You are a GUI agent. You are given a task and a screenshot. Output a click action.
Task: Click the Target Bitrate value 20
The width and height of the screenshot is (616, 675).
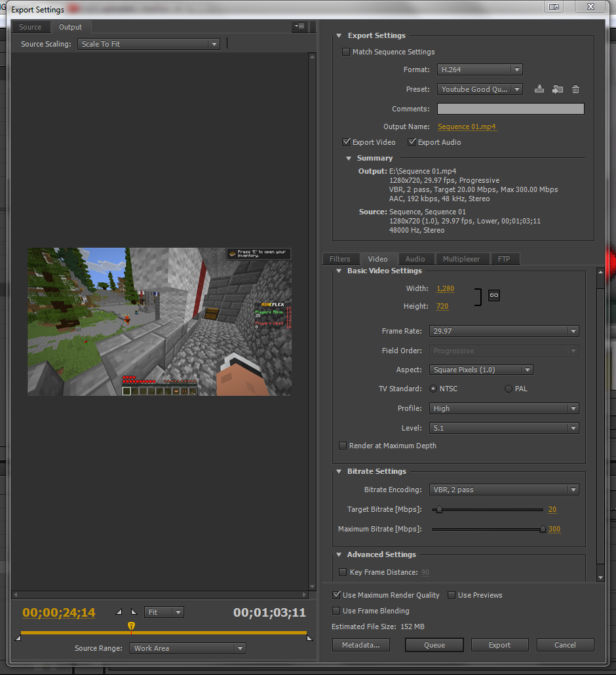click(552, 509)
